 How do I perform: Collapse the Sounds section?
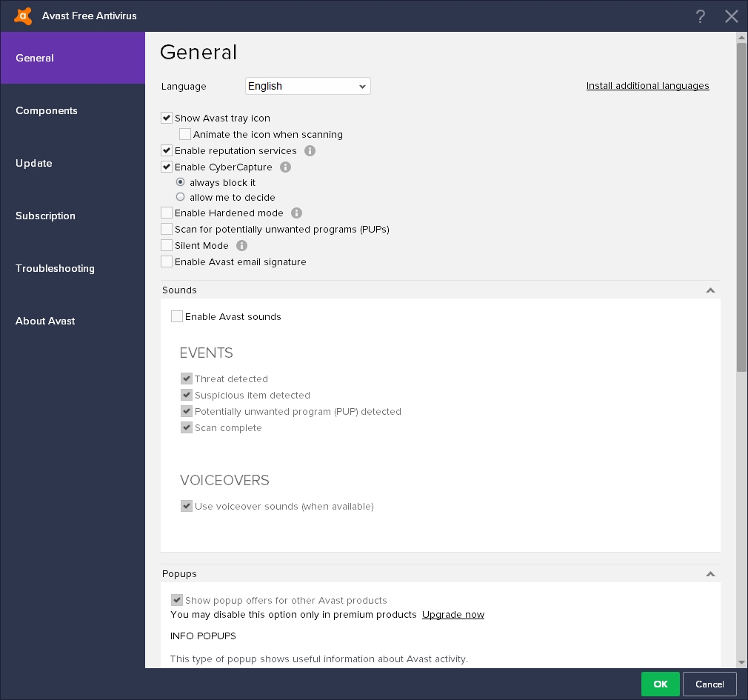click(x=710, y=290)
